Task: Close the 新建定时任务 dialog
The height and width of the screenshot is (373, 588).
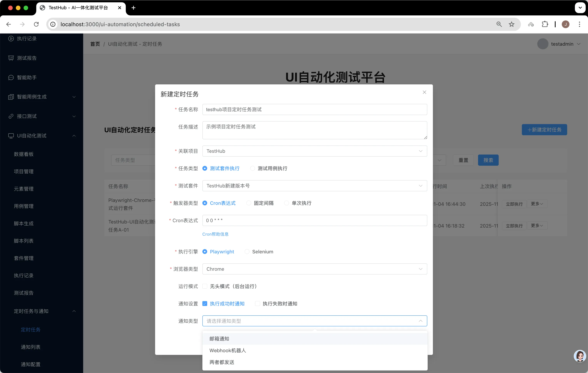Action: 424,92
